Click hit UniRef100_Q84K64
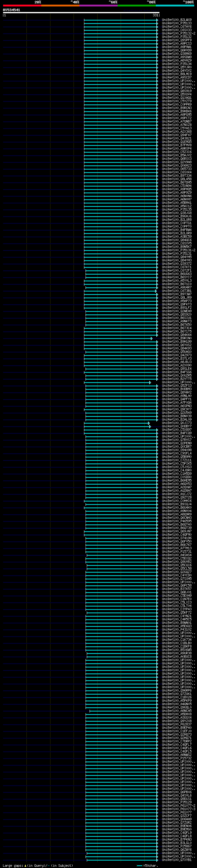This screenshot has height=868, width=197. (x=176, y=335)
